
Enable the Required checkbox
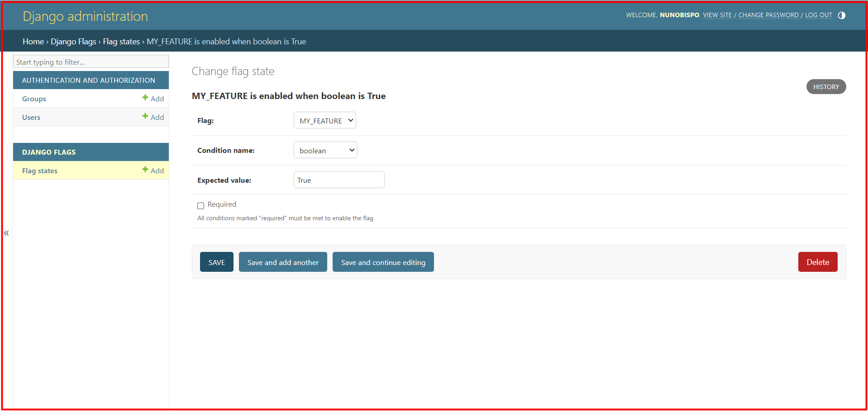(x=200, y=205)
